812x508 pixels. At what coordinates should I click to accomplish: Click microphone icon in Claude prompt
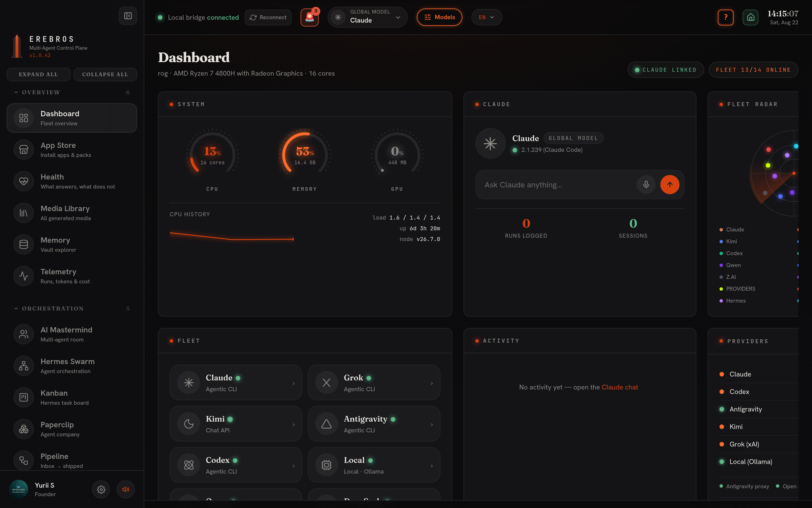[646, 185]
